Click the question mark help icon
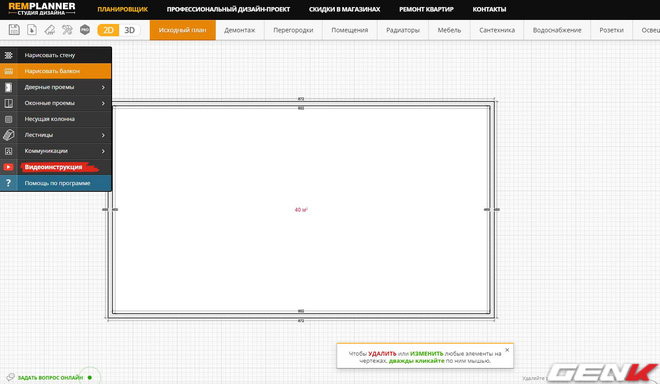Screen dimensions: 660x384 point(8,183)
